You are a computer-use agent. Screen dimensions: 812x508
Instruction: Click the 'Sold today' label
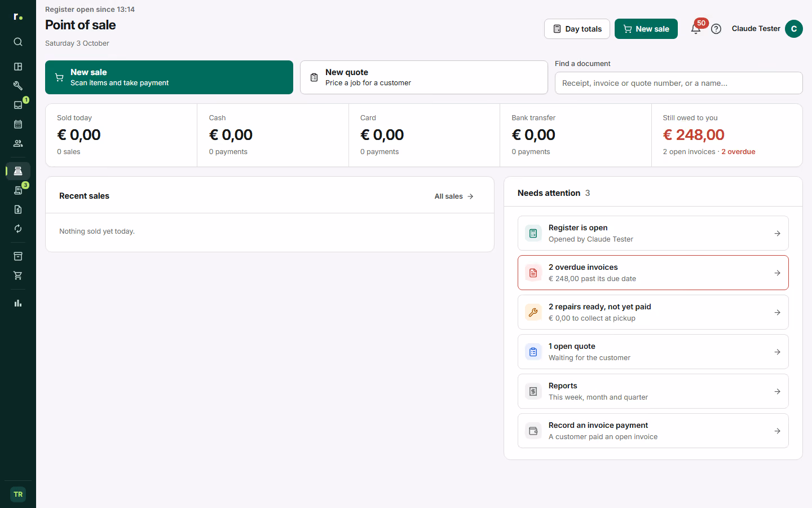tap(74, 118)
